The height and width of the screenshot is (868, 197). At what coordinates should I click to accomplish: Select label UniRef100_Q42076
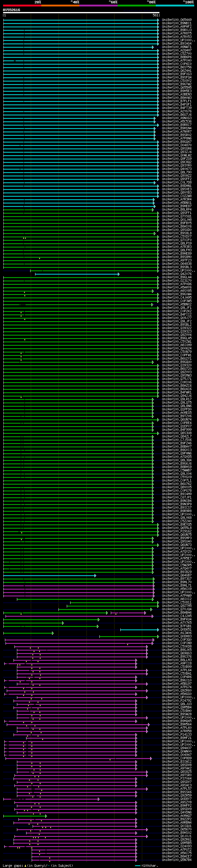pos(177,274)
